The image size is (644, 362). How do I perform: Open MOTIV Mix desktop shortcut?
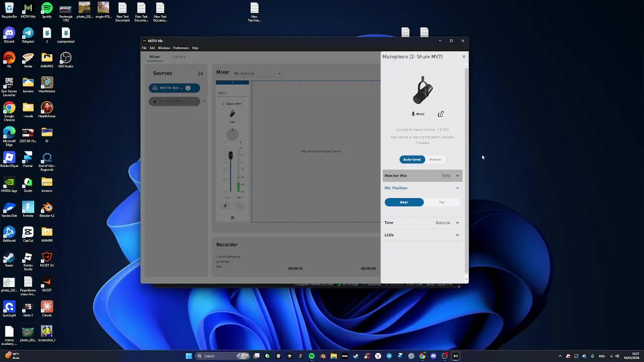tap(28, 11)
